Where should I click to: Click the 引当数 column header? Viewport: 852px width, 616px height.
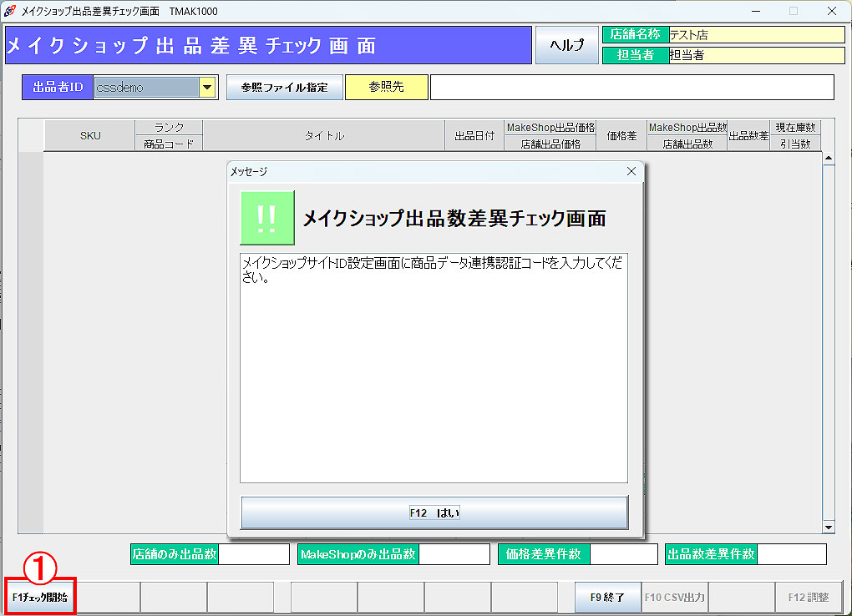coord(795,144)
